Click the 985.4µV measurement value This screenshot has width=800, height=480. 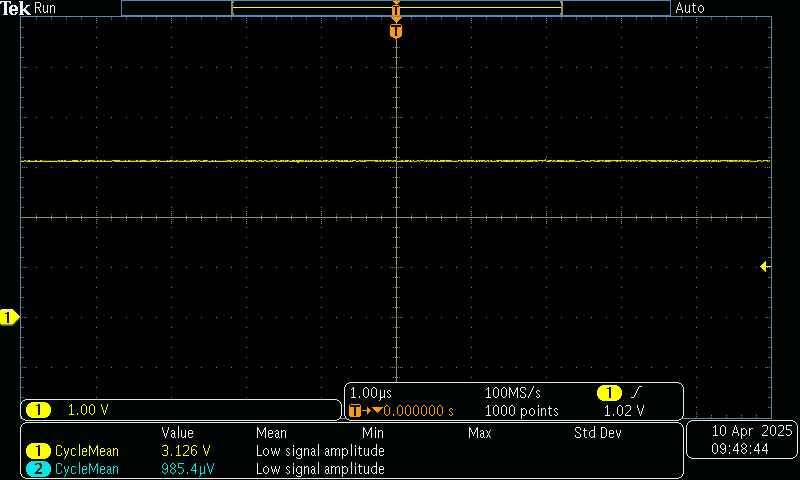188,469
